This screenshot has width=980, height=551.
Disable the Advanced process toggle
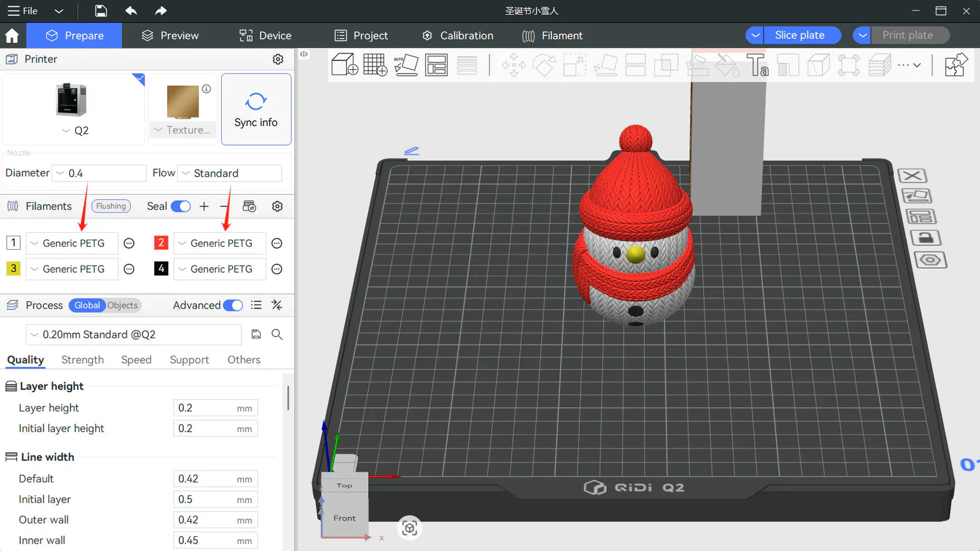click(233, 305)
